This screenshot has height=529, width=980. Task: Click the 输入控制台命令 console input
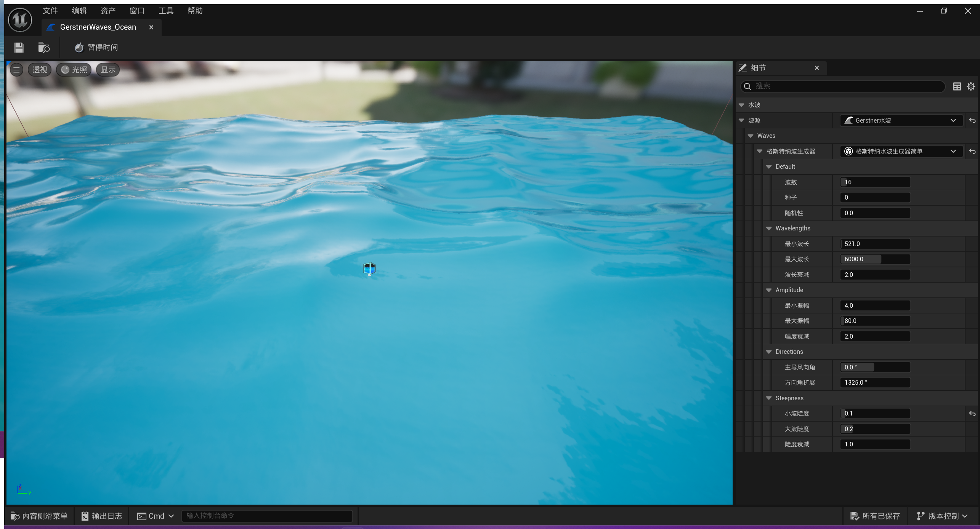tap(267, 516)
